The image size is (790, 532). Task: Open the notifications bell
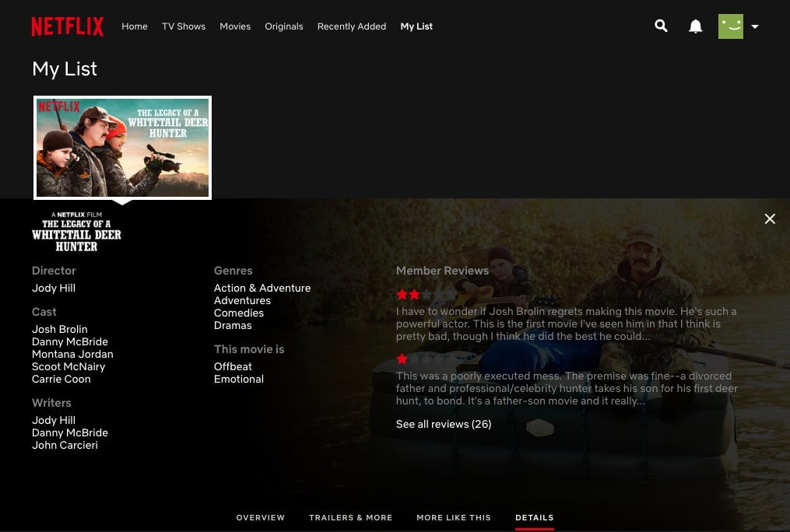click(x=695, y=26)
